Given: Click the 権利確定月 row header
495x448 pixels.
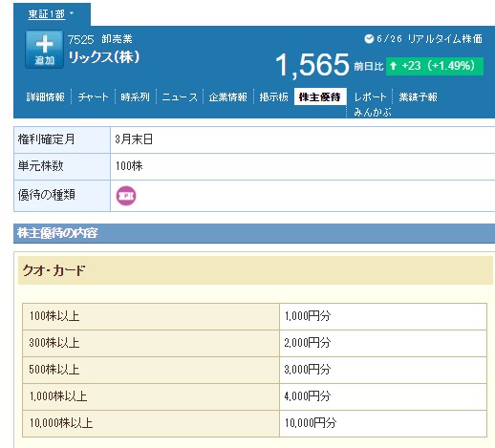Looking at the screenshot, I should (x=62, y=139).
